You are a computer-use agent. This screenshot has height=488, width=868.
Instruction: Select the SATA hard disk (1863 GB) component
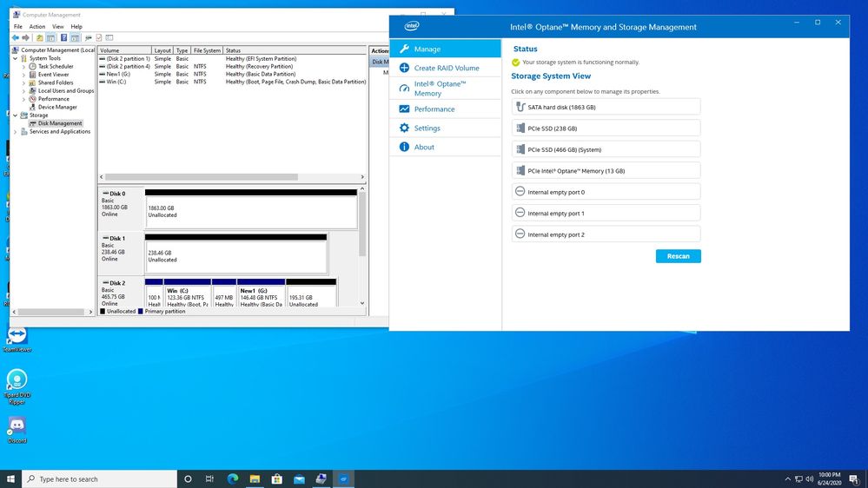pyautogui.click(x=606, y=107)
